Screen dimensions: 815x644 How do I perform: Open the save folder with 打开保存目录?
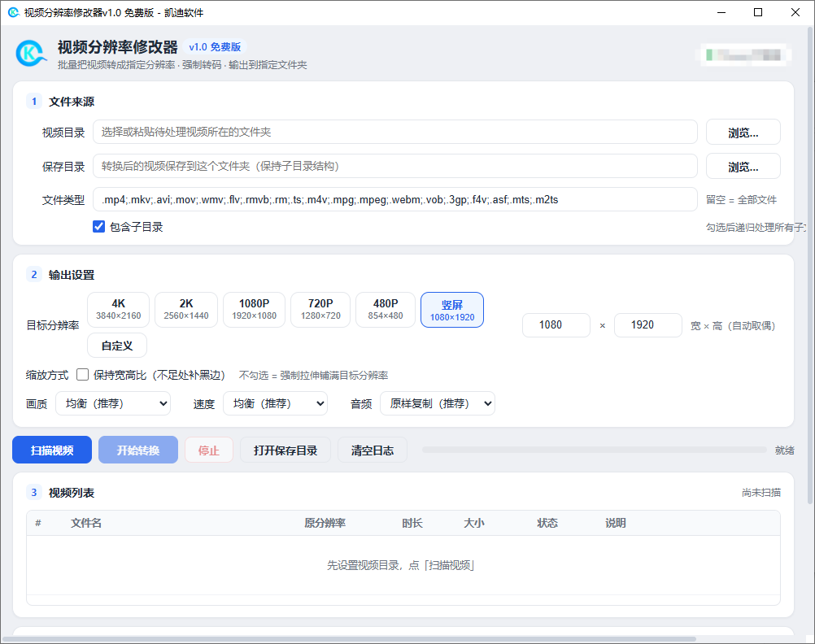[x=285, y=450]
